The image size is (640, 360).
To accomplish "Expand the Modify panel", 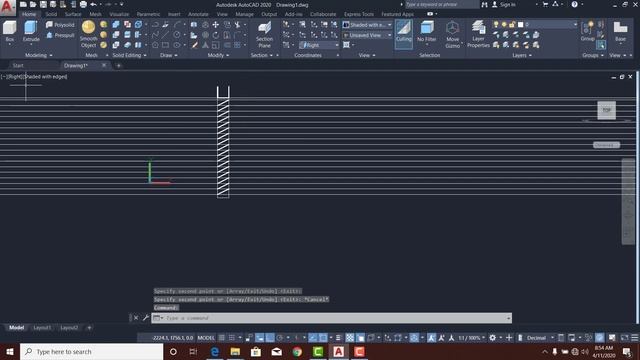I will pos(218,55).
